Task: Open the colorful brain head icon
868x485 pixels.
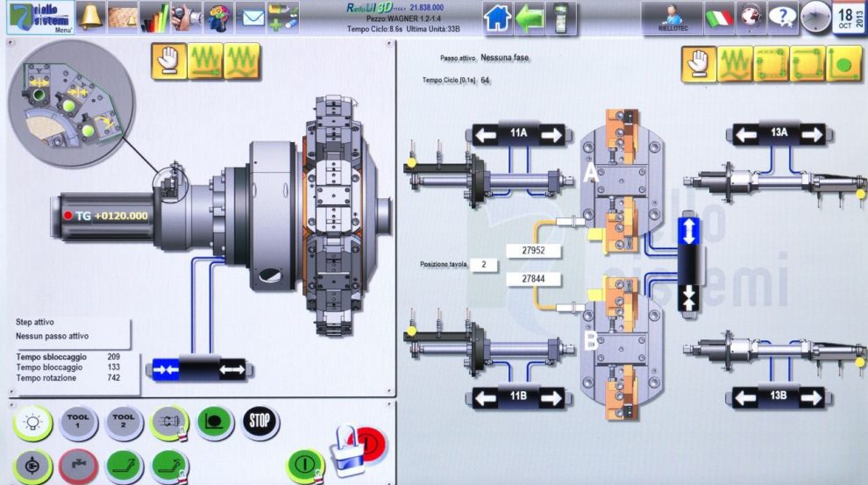Action: (x=218, y=18)
